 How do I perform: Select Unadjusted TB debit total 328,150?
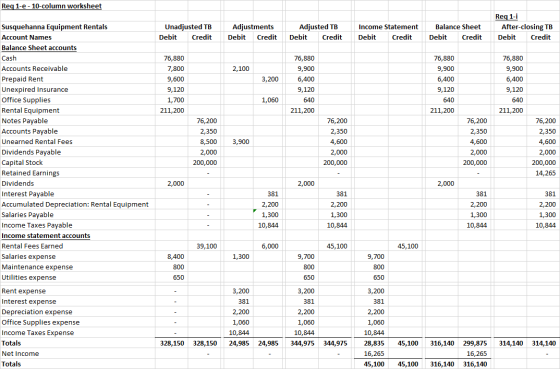point(172,343)
